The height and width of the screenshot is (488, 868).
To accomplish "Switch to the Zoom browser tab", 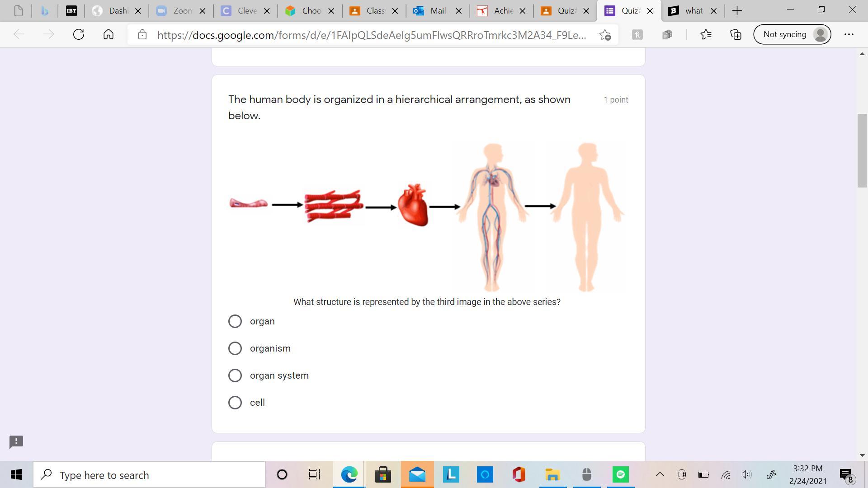I will click(x=181, y=11).
